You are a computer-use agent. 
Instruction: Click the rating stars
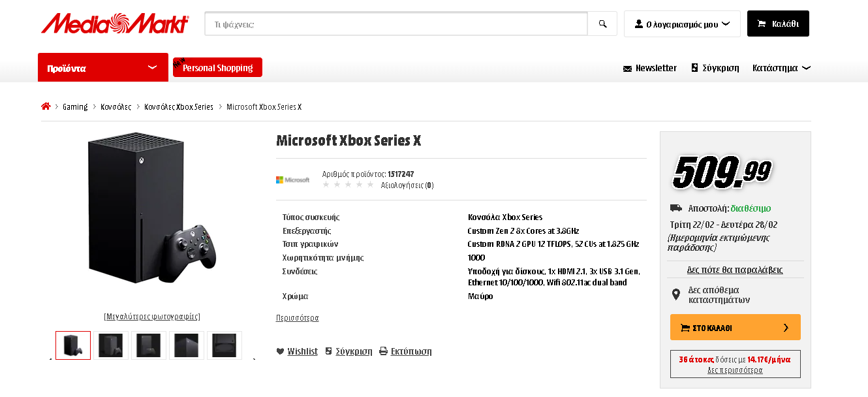pyautogui.click(x=349, y=185)
